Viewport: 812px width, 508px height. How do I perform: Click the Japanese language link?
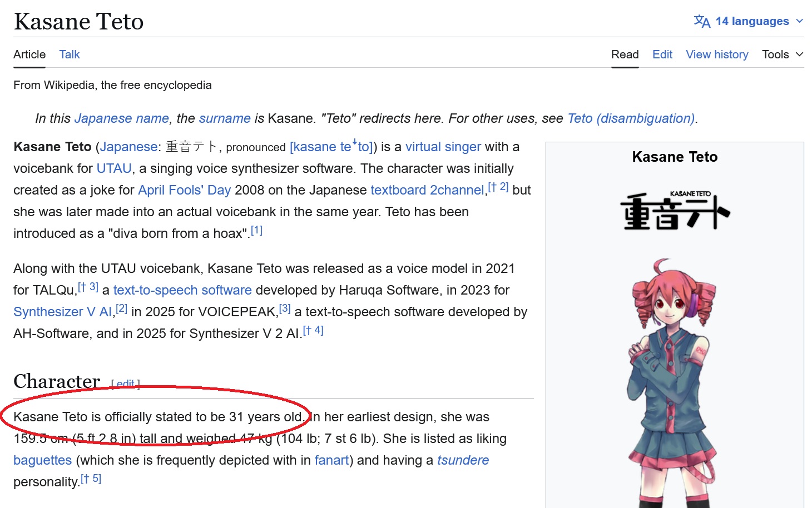click(x=128, y=147)
